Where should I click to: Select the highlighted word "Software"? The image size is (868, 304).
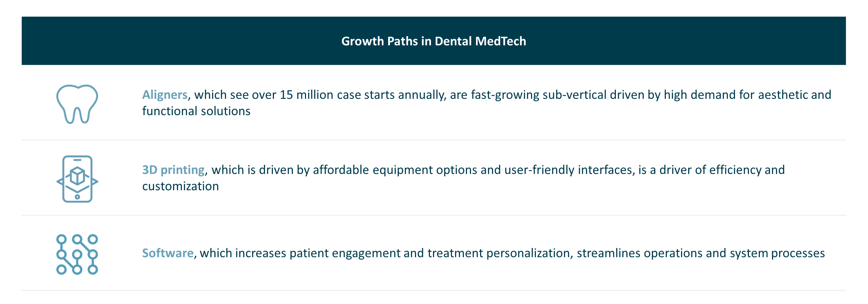168,253
